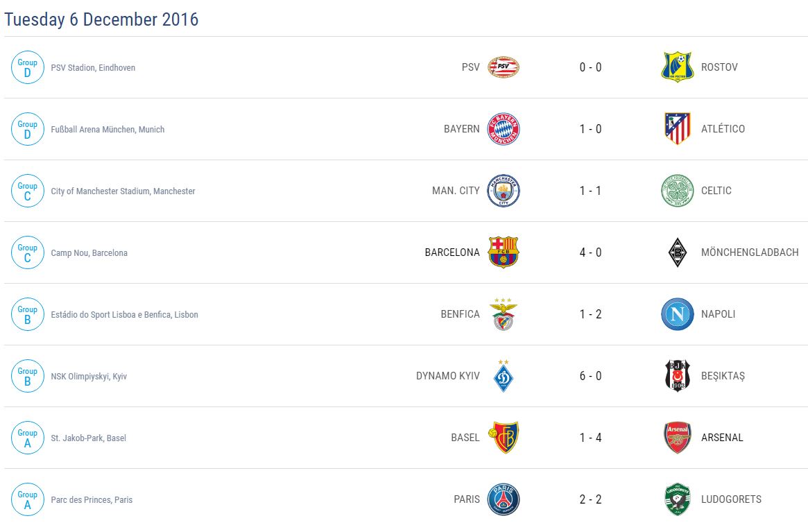Click the Bayern Munich crest

coord(503,129)
